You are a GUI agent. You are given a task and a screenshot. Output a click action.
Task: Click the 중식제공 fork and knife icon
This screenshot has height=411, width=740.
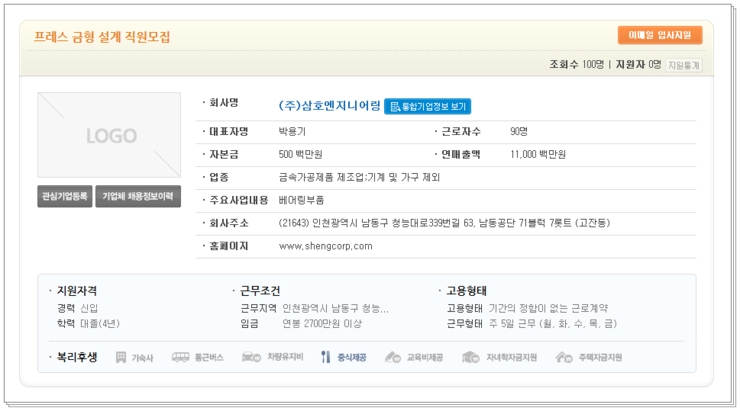325,357
